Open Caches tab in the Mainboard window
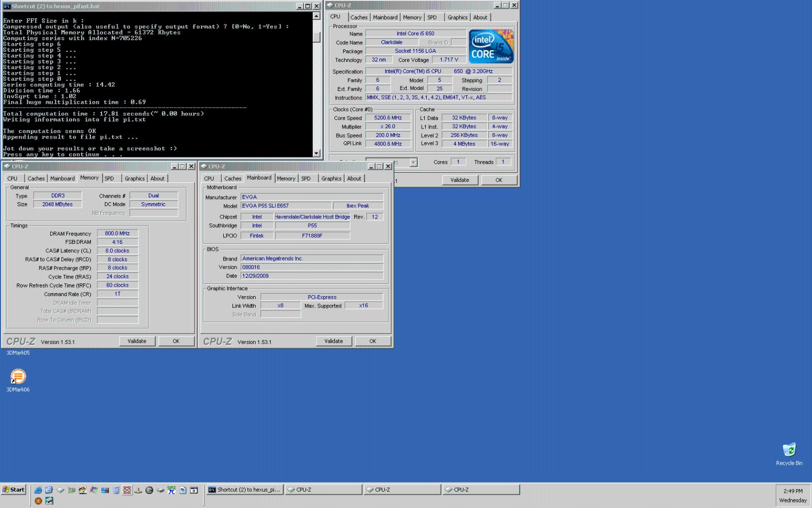The width and height of the screenshot is (812, 508). (x=233, y=178)
